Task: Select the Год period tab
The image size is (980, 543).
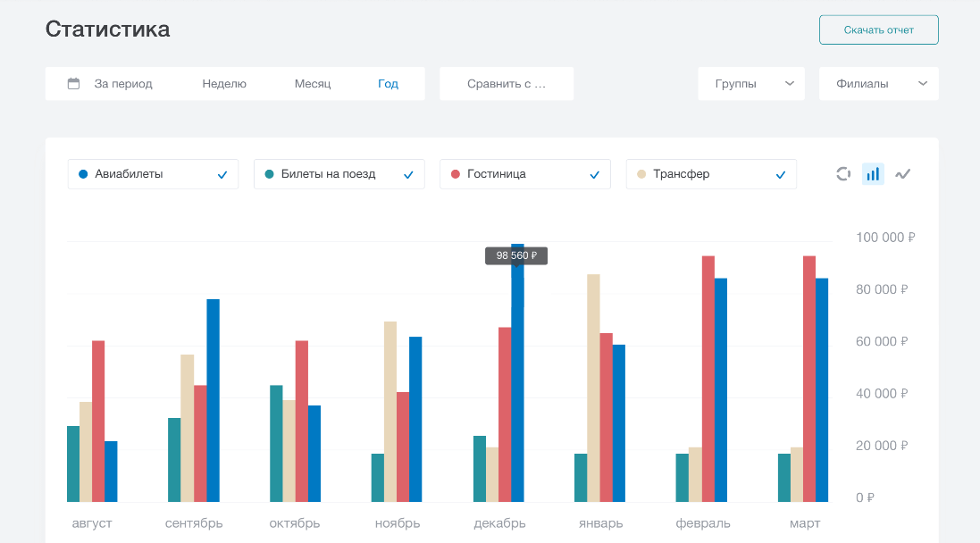Action: click(388, 84)
